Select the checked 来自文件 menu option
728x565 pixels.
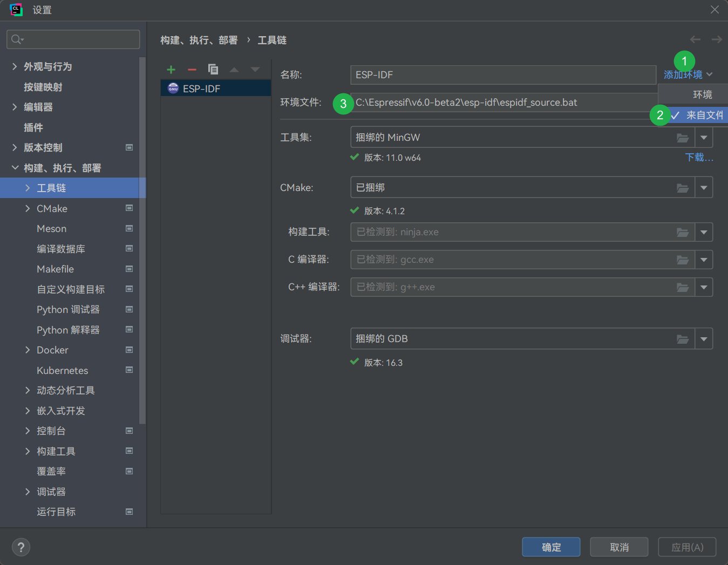click(x=698, y=115)
